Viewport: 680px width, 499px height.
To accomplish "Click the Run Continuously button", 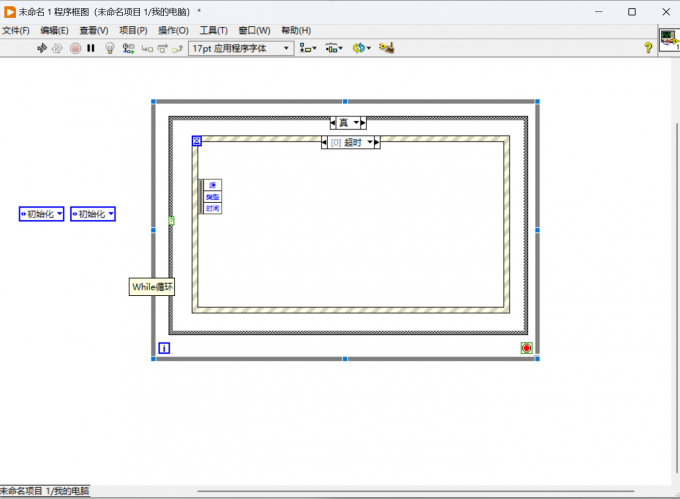I will coord(57,48).
